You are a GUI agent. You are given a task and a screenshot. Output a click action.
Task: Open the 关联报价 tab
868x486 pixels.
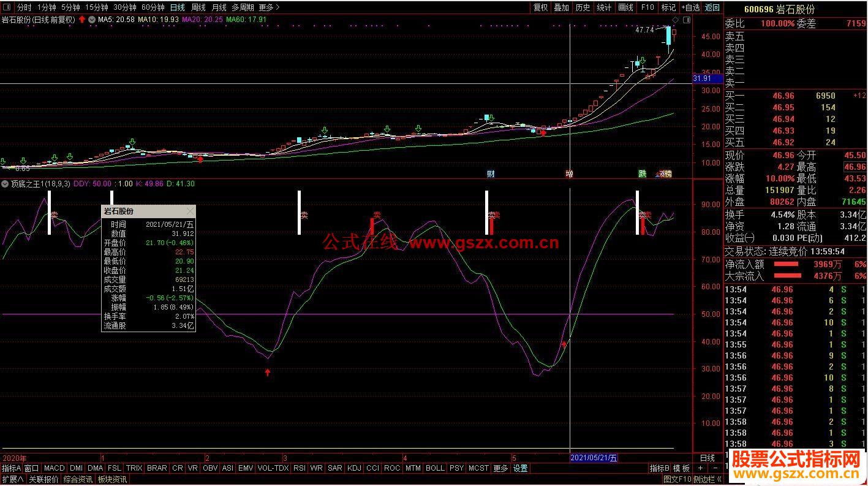[43, 479]
